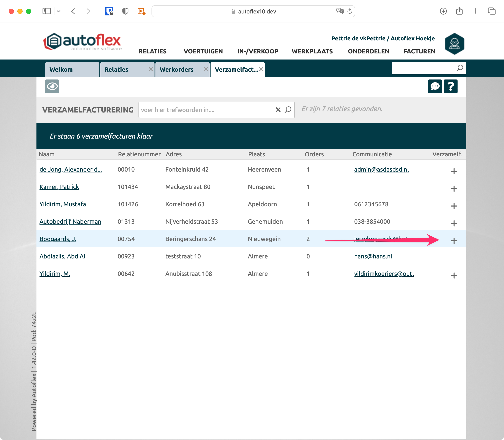This screenshot has height=440, width=504.
Task: Clear the trefwoorden search with X
Action: point(278,109)
